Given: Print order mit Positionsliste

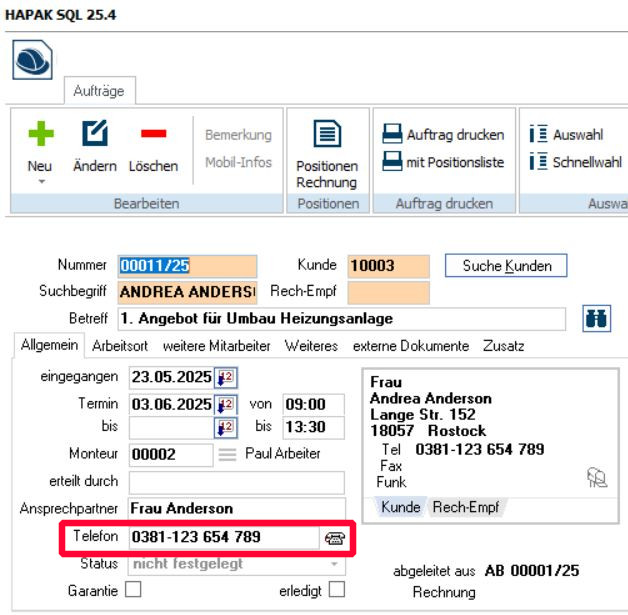Looking at the screenshot, I should 392,162.
